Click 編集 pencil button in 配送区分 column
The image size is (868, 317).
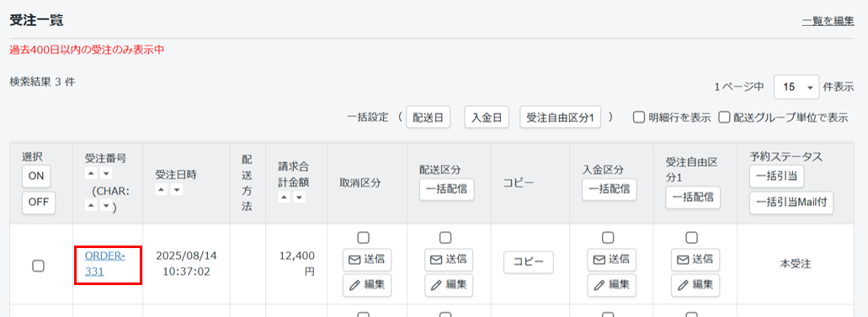449,285
